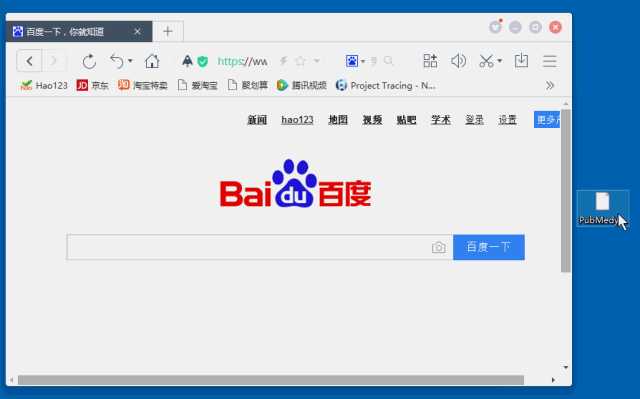Screen dimensions: 640x399
Task: Click the undo closed tab icon
Action: pos(117,61)
